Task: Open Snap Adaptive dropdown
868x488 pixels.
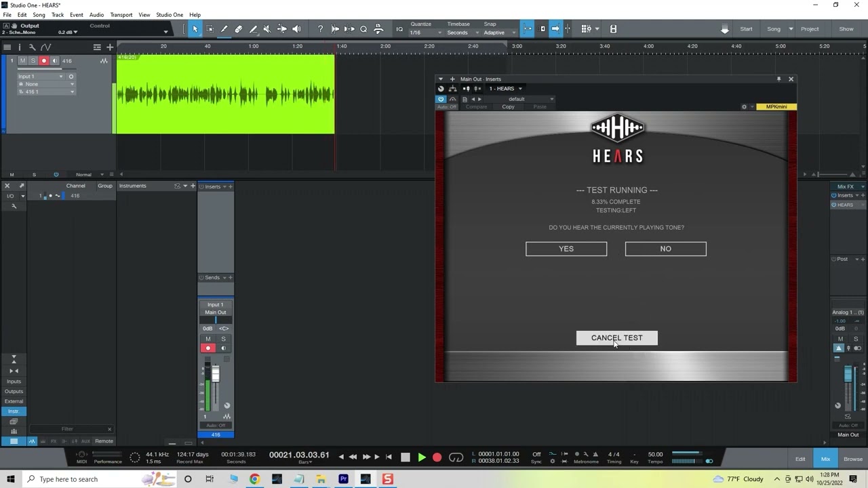Action: point(499,33)
